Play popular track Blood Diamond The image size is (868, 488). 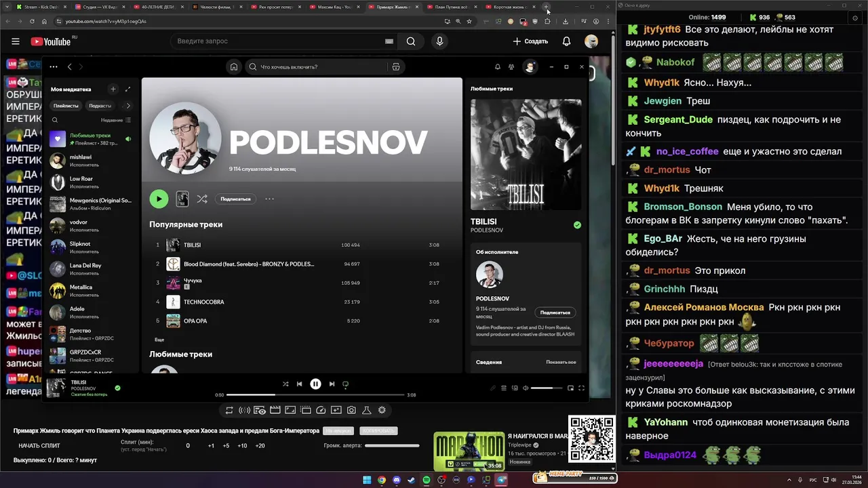point(302,264)
